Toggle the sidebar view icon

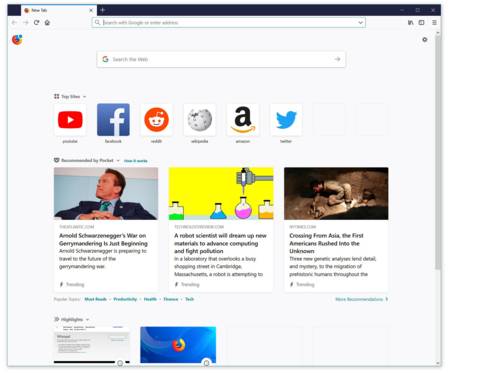point(422,23)
